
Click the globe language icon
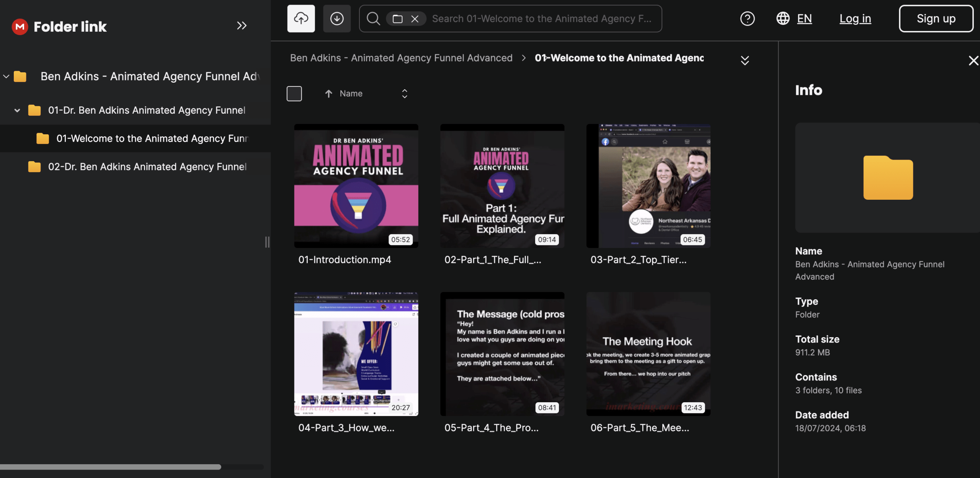pyautogui.click(x=783, y=18)
